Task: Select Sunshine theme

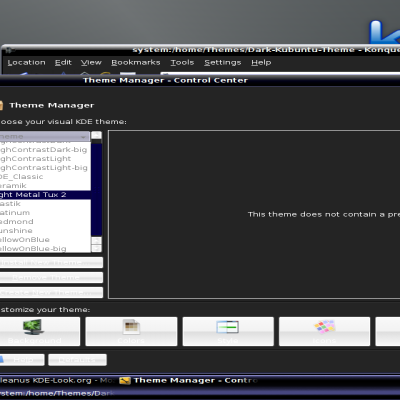Action: [45, 231]
